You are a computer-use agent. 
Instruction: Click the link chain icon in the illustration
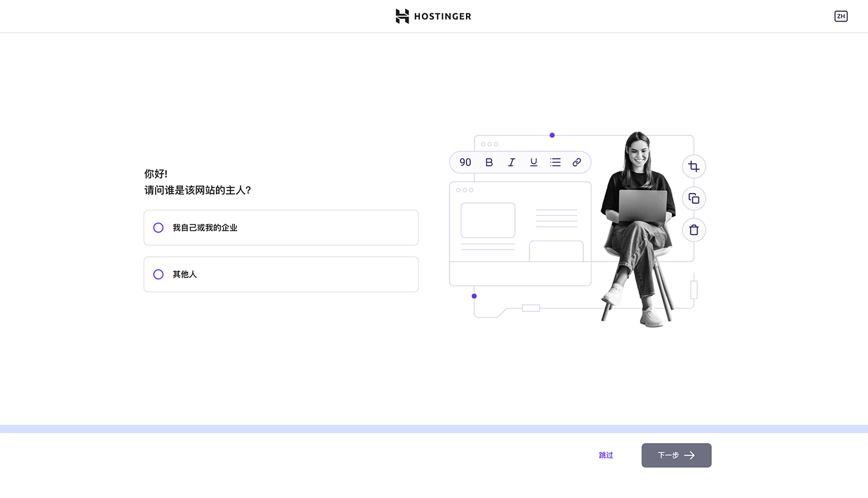[577, 163]
